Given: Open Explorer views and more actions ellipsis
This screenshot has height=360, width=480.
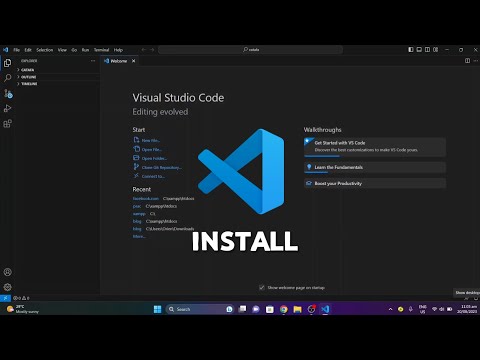Looking at the screenshot, I should [x=93, y=61].
